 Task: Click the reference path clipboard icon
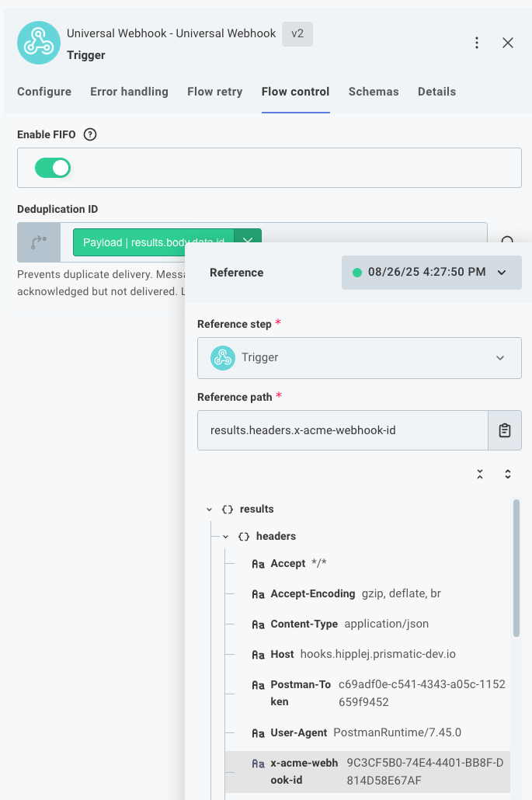(x=505, y=430)
